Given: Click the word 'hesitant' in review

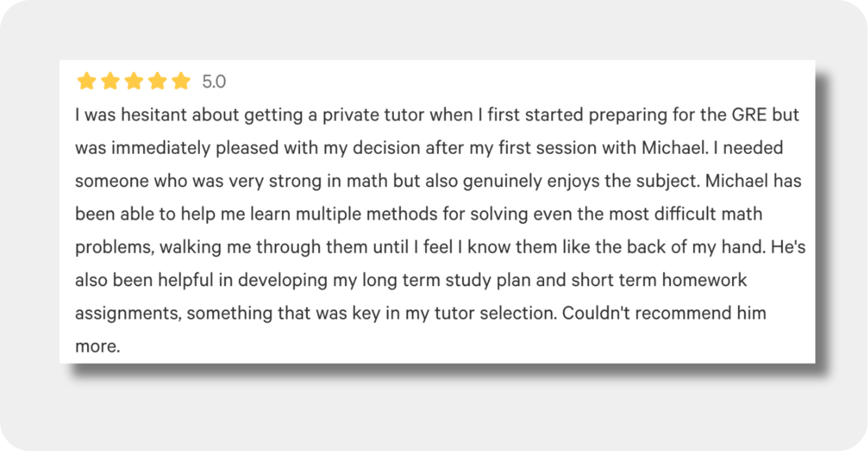Looking at the screenshot, I should pyautogui.click(x=154, y=115).
